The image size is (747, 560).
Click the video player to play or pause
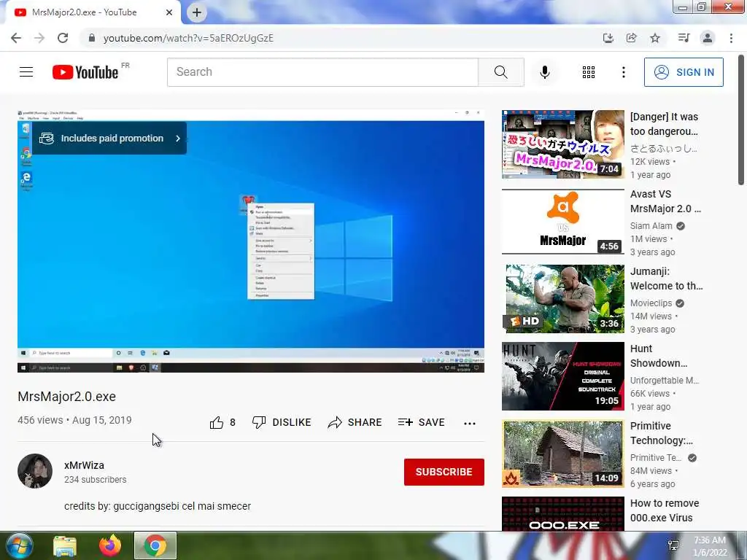click(251, 241)
